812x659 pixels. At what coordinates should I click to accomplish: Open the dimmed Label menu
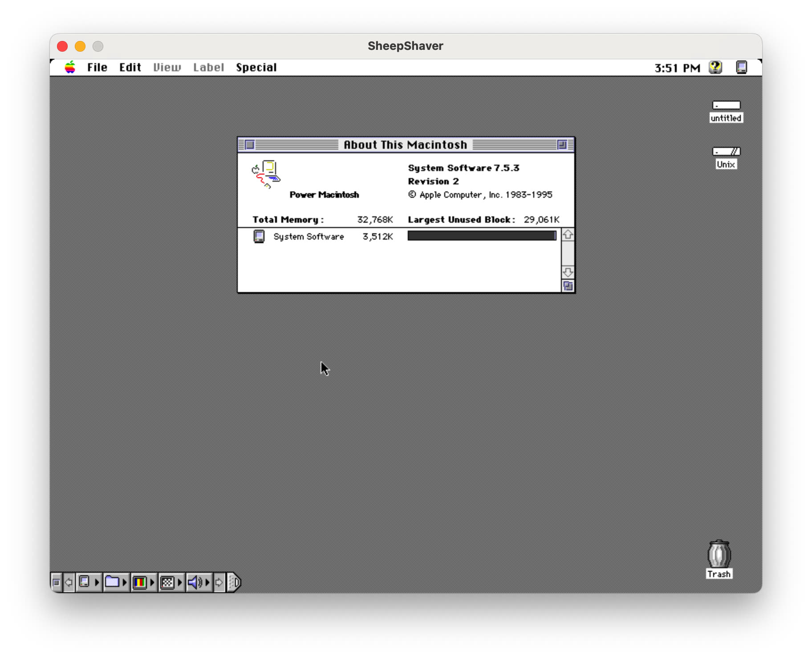click(x=208, y=68)
